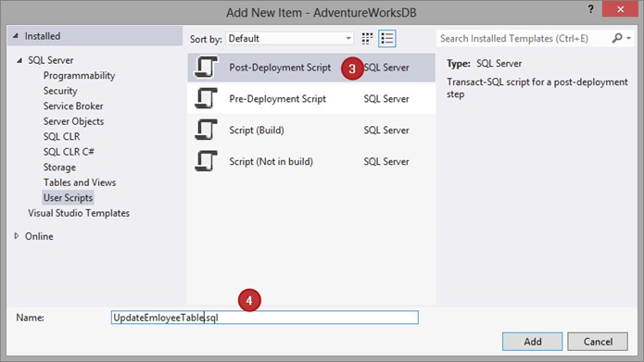Select SQL CLR C# category

tap(69, 152)
